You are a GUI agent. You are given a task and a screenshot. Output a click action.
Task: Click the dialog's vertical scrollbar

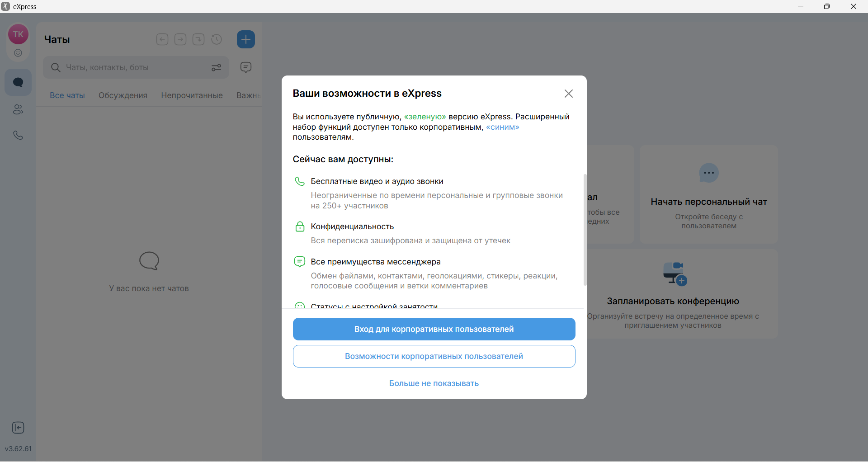585,230
